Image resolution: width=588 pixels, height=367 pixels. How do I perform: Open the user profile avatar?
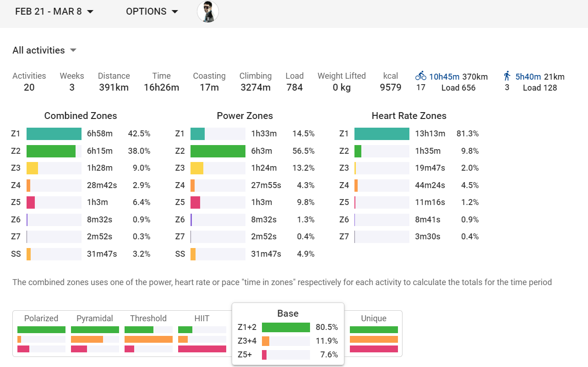point(208,11)
